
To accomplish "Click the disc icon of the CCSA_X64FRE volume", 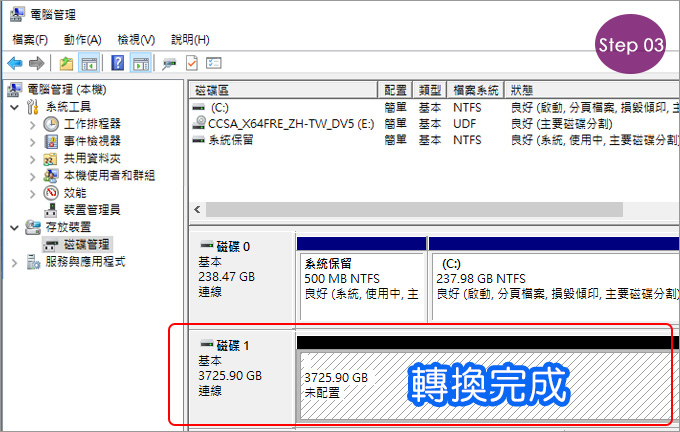I will (199, 123).
